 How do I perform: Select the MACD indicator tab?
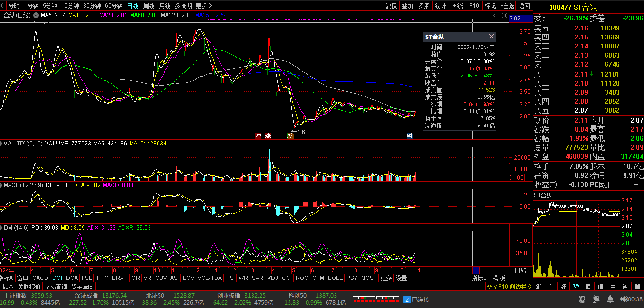[40, 278]
